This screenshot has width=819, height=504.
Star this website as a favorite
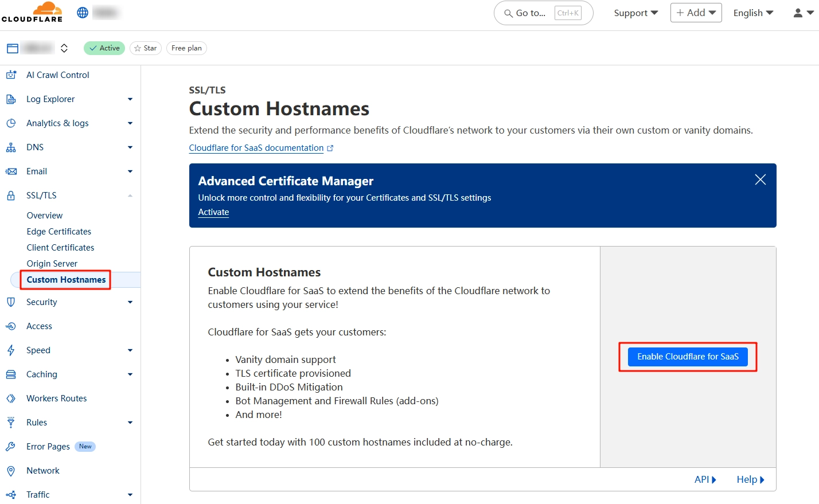click(145, 48)
